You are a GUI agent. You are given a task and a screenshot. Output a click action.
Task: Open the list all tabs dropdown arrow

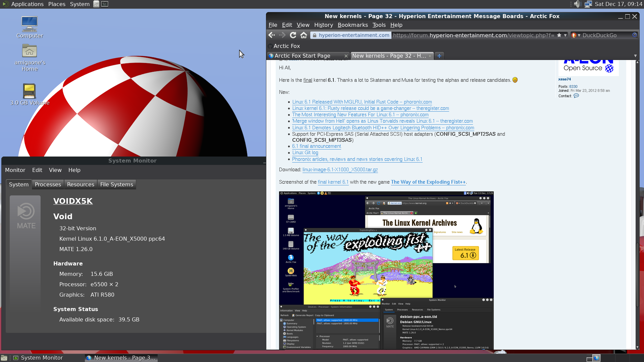click(635, 56)
